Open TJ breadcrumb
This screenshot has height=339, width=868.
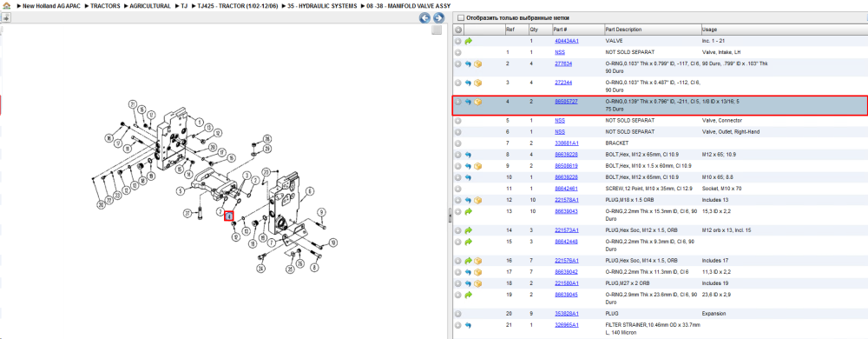click(x=184, y=5)
